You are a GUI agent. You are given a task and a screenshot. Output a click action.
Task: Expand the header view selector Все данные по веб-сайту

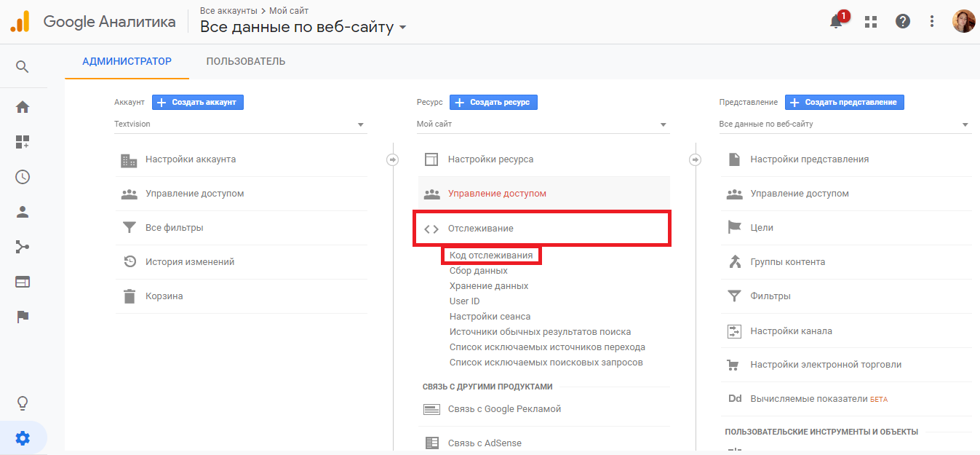click(x=303, y=28)
